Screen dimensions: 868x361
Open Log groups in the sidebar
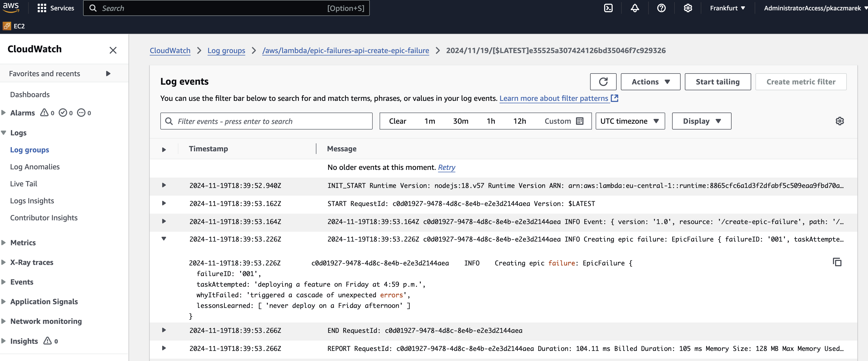pyautogui.click(x=29, y=150)
